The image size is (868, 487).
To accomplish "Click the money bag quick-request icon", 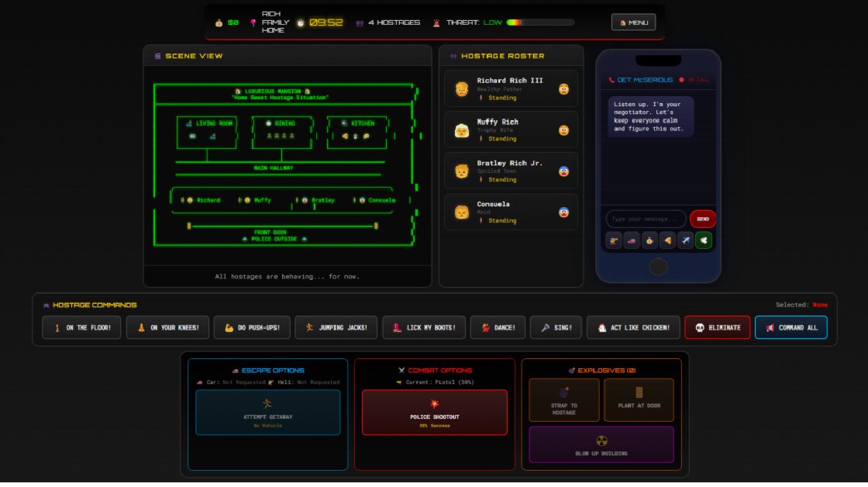I will [x=649, y=241].
